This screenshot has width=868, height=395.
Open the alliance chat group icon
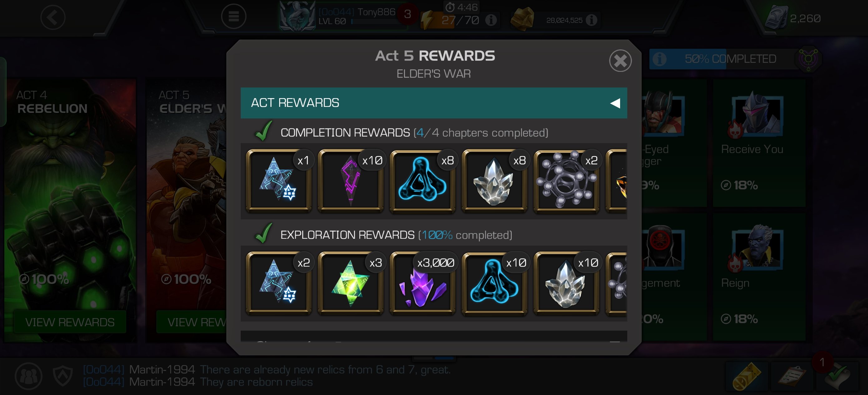[x=29, y=376]
